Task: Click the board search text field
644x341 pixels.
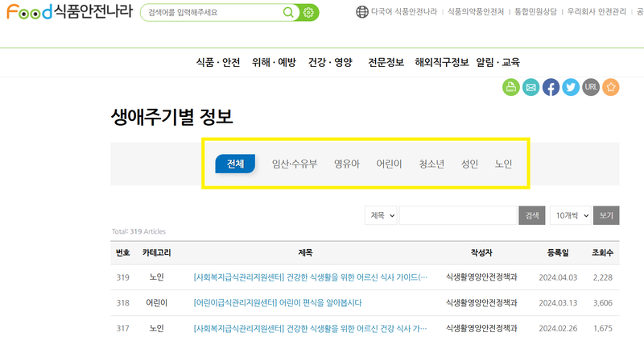Action: click(x=457, y=215)
